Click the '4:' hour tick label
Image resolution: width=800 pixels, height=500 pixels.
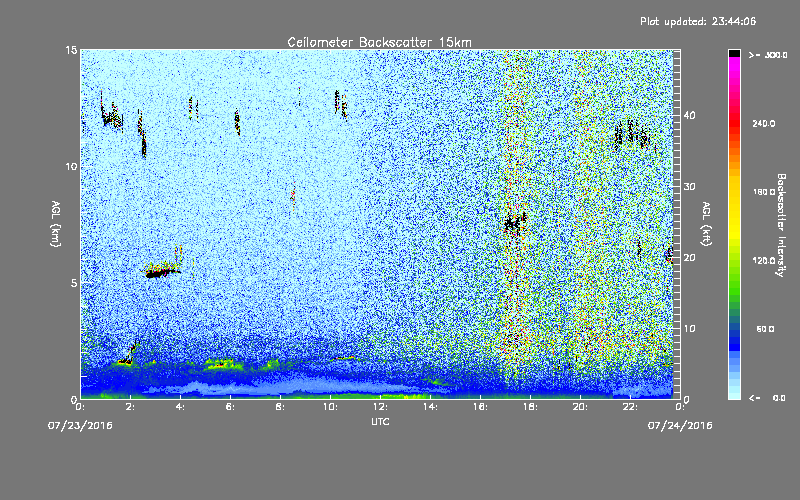point(180,407)
